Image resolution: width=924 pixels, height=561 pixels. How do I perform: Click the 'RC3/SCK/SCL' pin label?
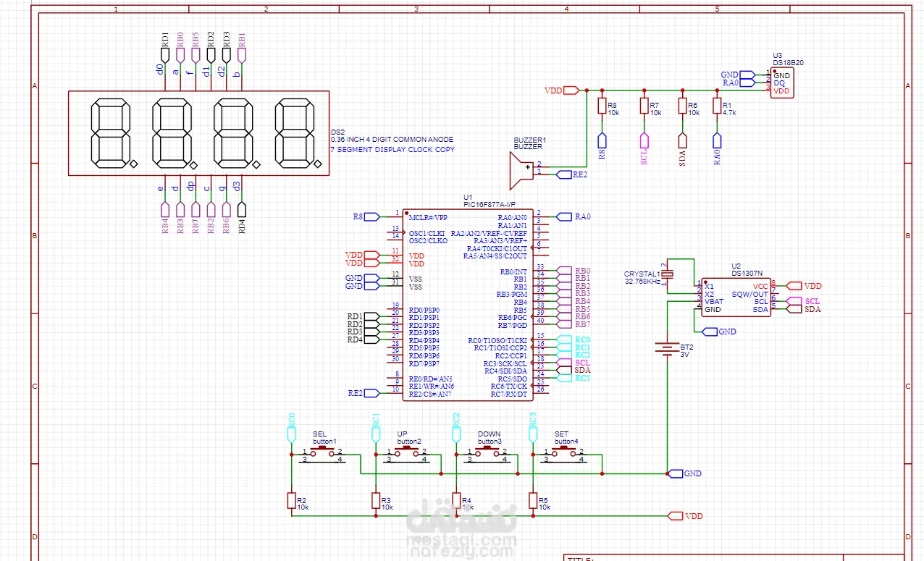coord(505,363)
